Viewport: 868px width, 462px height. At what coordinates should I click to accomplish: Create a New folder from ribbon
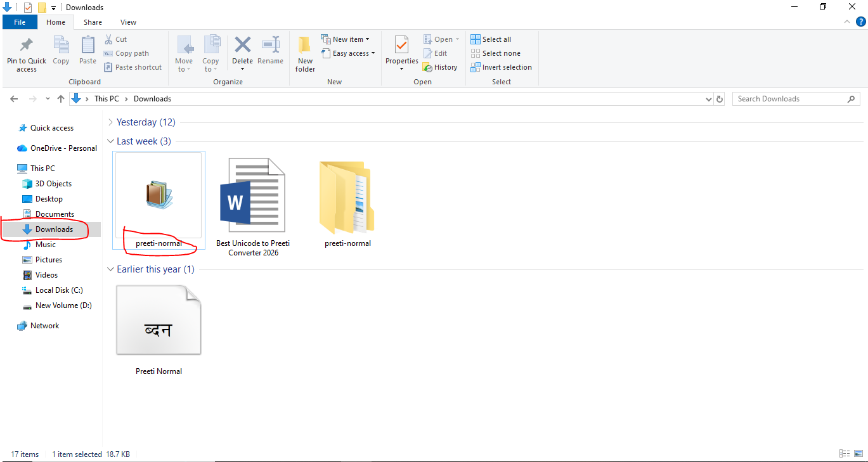pyautogui.click(x=305, y=53)
